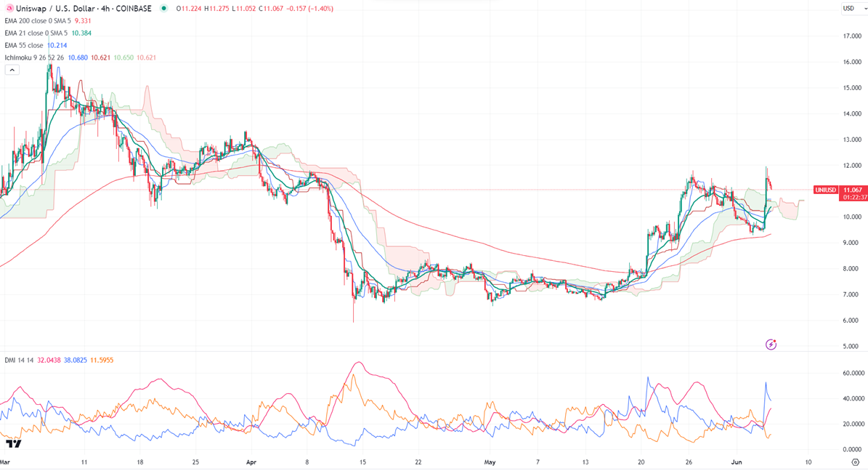The image size is (868, 471).
Task: Click the Ichimoku value 10.680
Action: tap(78, 57)
